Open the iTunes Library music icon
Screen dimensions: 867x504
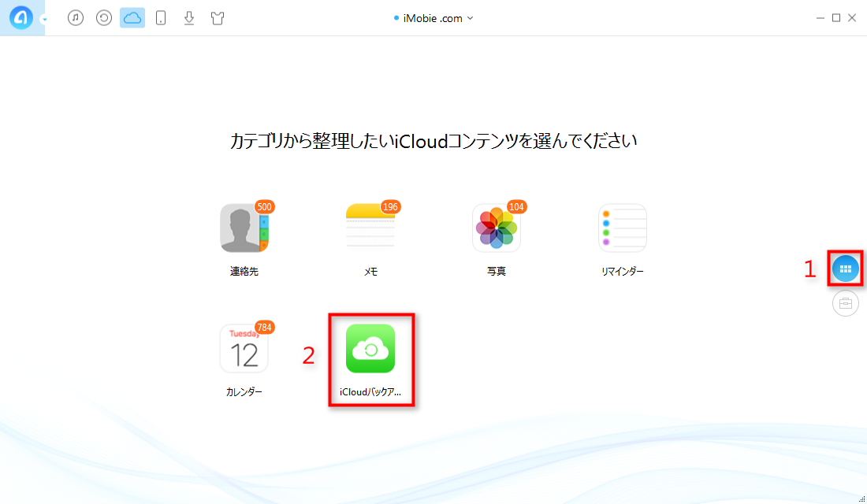(76, 18)
